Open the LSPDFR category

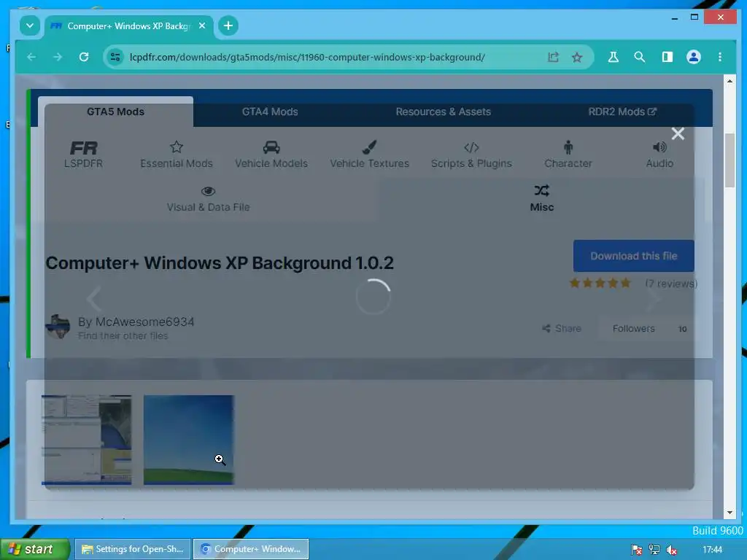coord(83,155)
